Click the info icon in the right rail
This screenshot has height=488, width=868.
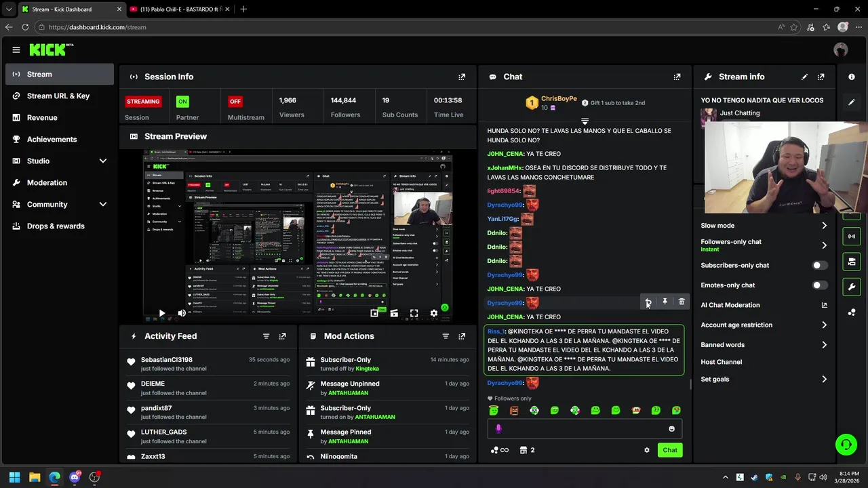point(852,77)
